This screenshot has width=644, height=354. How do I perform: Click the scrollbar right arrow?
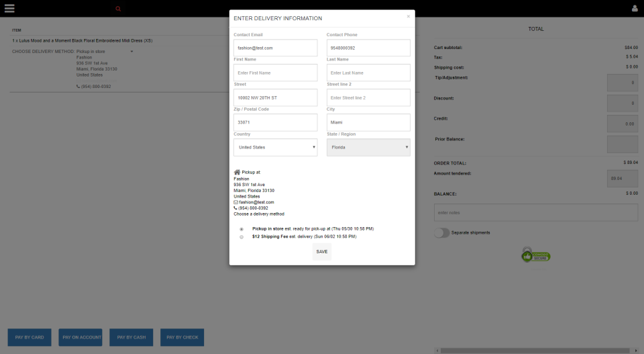tap(636, 351)
